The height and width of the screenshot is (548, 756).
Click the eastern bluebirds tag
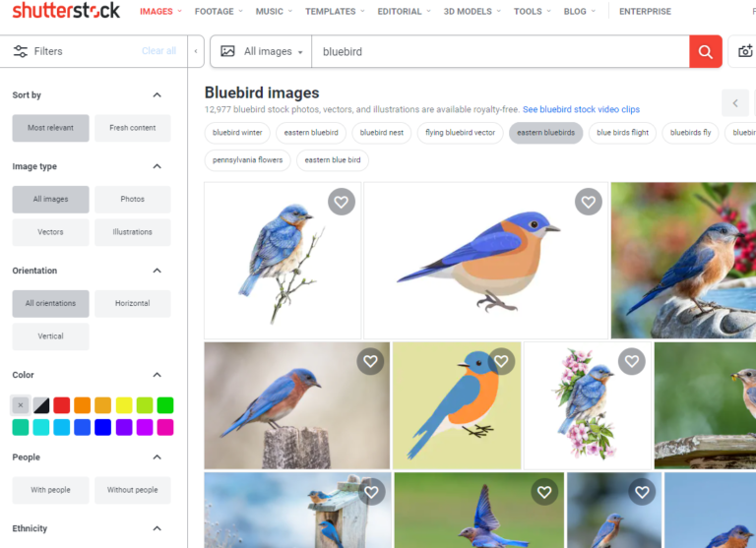point(545,133)
